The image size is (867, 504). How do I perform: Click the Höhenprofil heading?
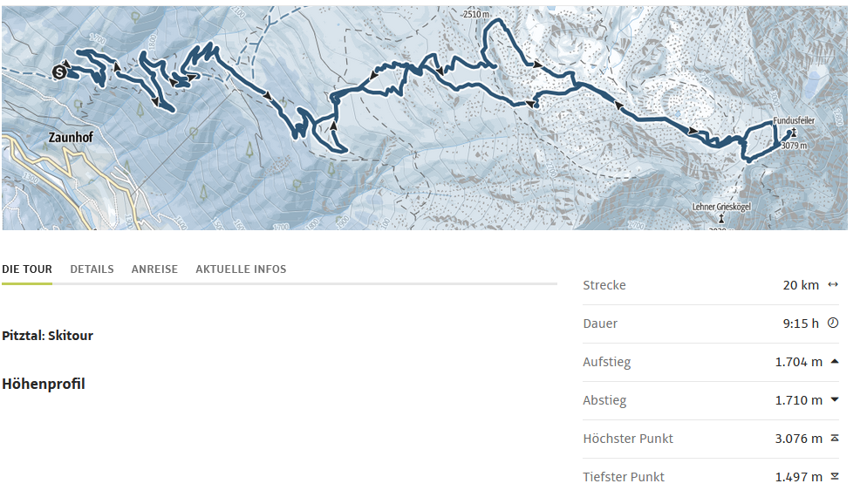(44, 384)
